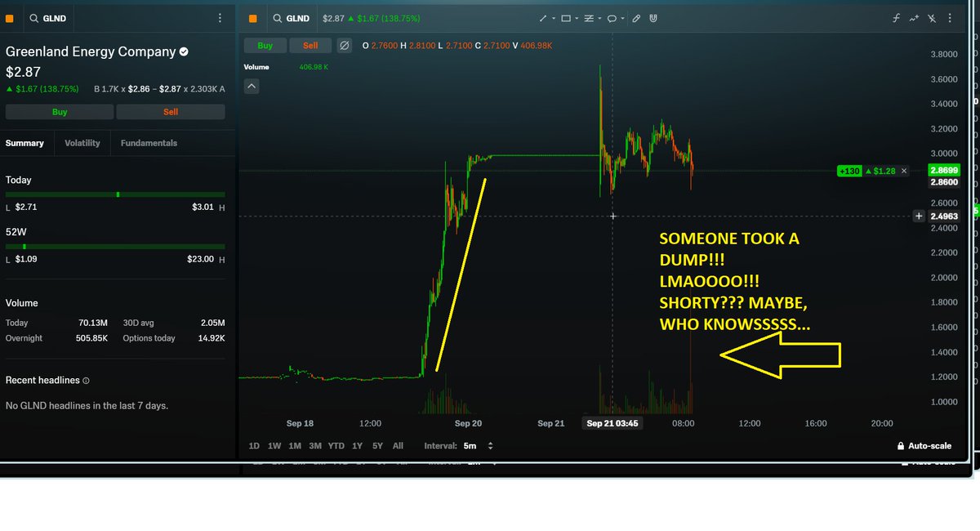
Task: Click the green 406.98 K volume readout
Action: coord(315,68)
